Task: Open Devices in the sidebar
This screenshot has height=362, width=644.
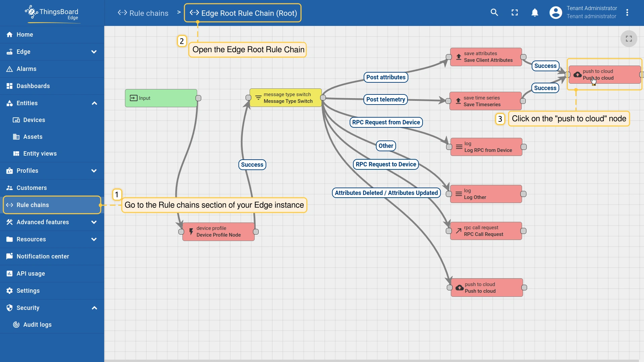Action: click(34, 120)
